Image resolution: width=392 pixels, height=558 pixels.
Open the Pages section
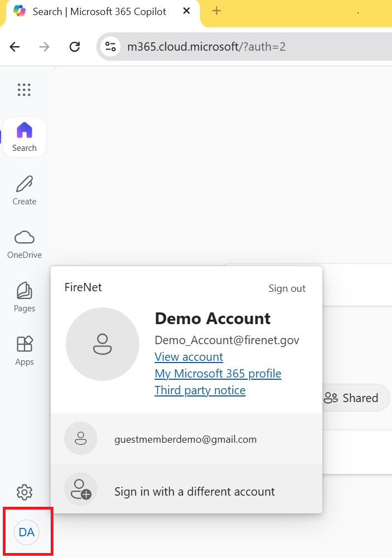coord(24,296)
